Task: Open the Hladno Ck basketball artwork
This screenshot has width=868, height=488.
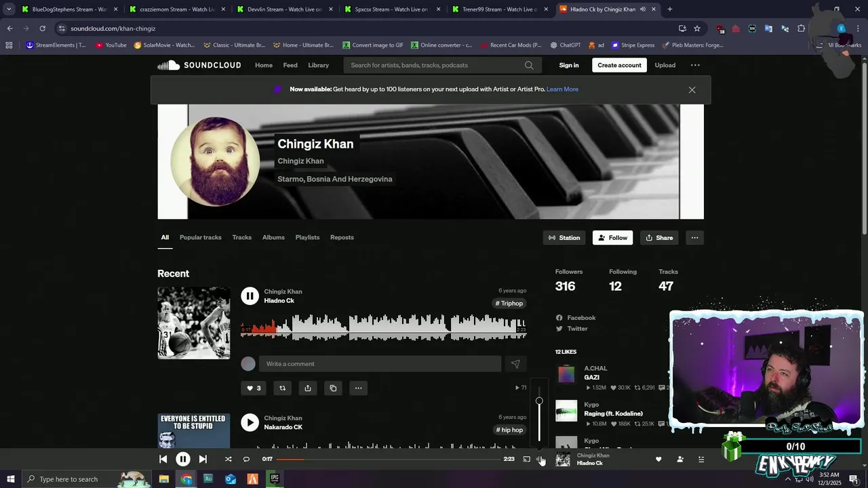Action: [x=193, y=323]
